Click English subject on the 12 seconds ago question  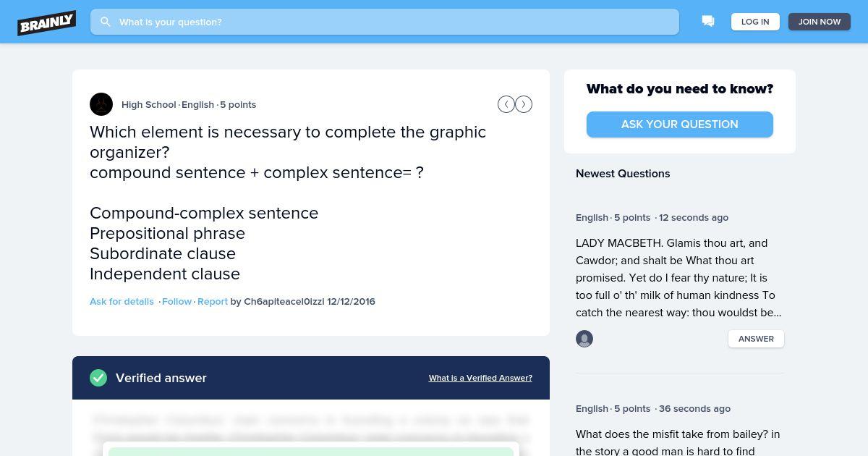(592, 217)
